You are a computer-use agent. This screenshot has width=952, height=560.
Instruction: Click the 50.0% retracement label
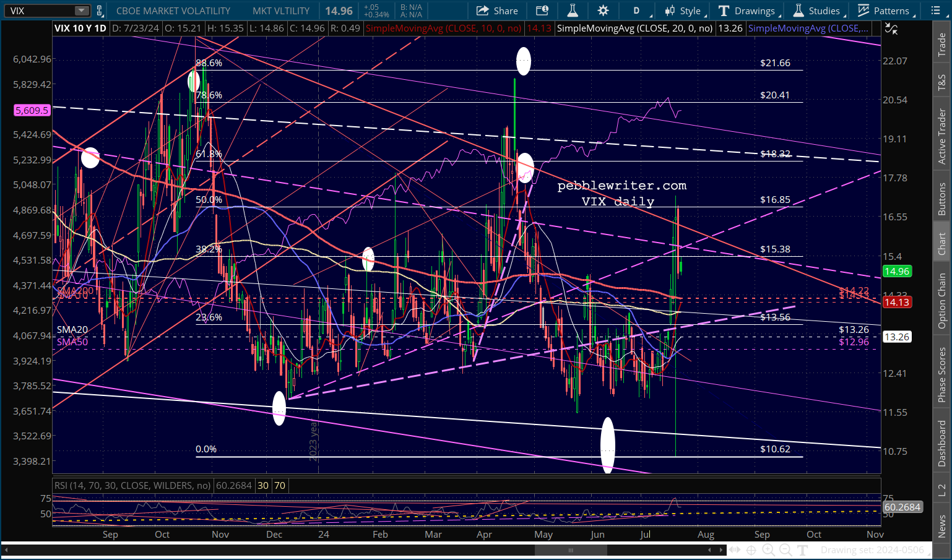[x=209, y=200]
